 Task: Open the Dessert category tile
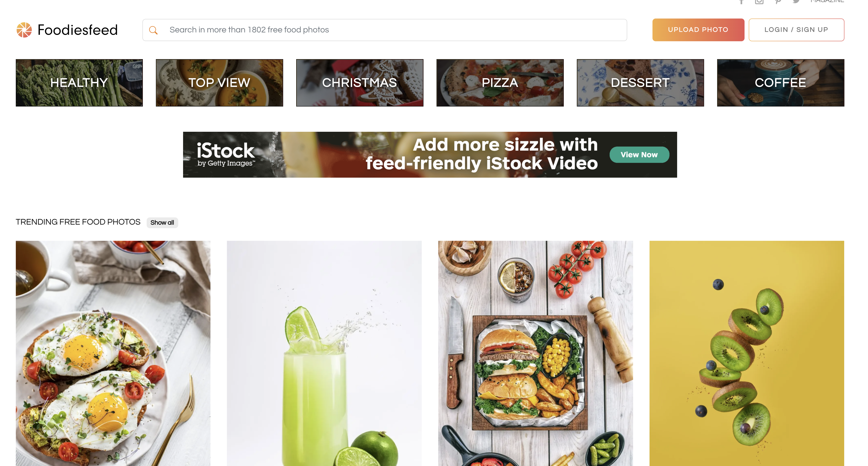pyautogui.click(x=640, y=83)
